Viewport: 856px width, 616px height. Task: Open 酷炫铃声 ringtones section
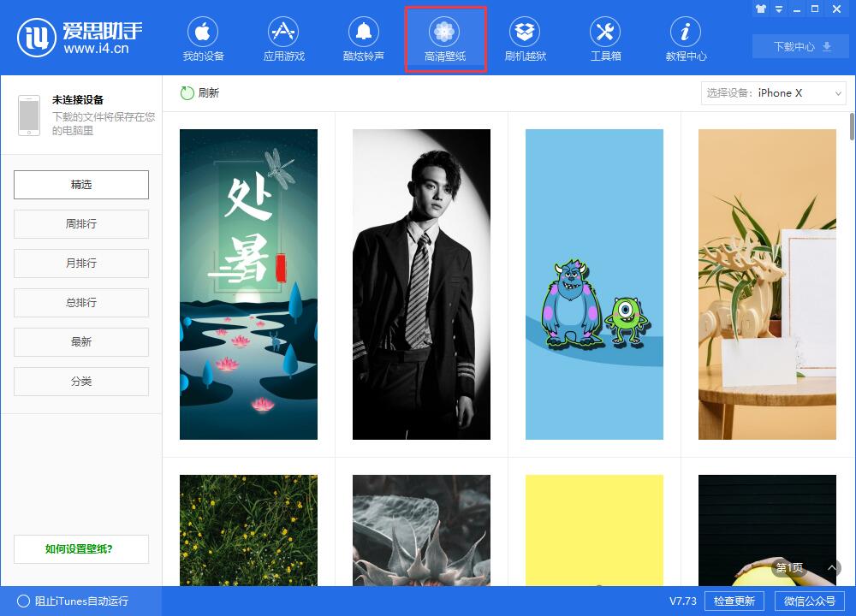[363, 40]
